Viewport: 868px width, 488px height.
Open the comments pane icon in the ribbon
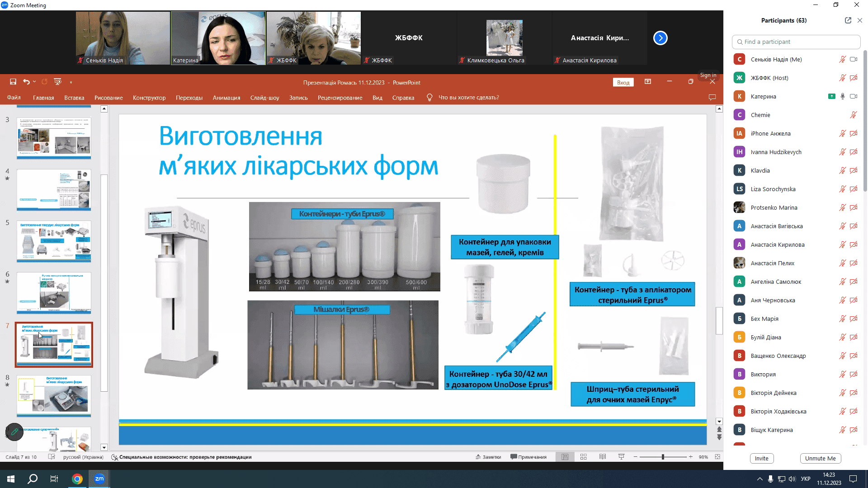(712, 98)
